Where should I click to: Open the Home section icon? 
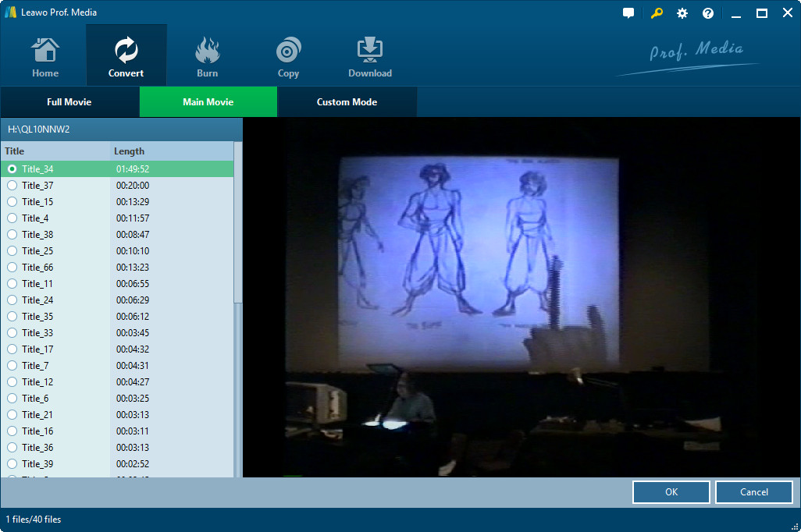pyautogui.click(x=45, y=56)
